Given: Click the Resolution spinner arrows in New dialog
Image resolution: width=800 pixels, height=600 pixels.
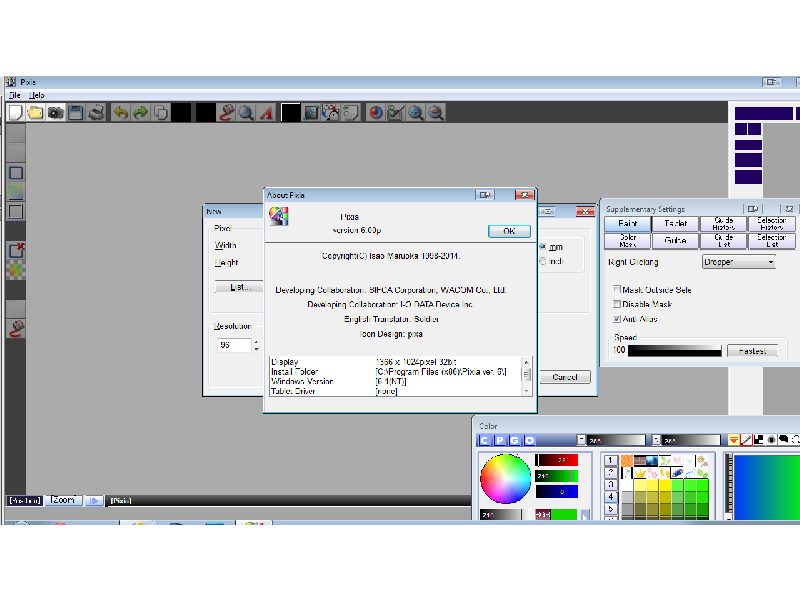Looking at the screenshot, I should tap(256, 345).
